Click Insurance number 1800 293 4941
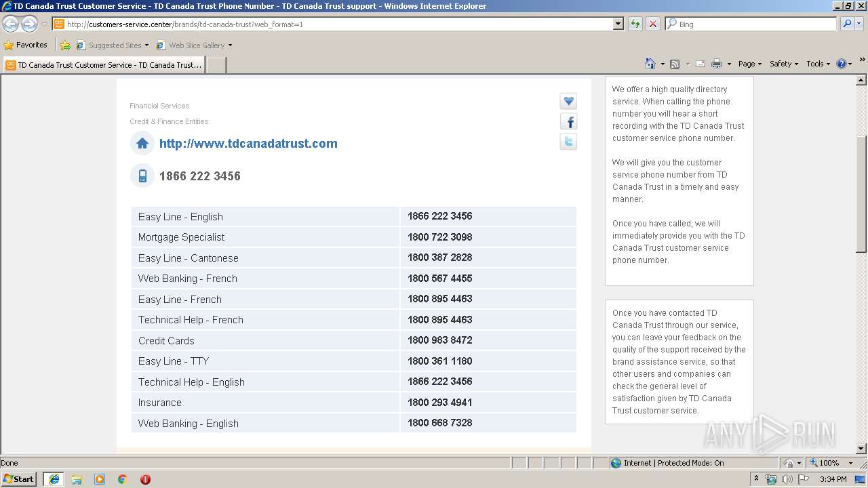 (x=439, y=403)
